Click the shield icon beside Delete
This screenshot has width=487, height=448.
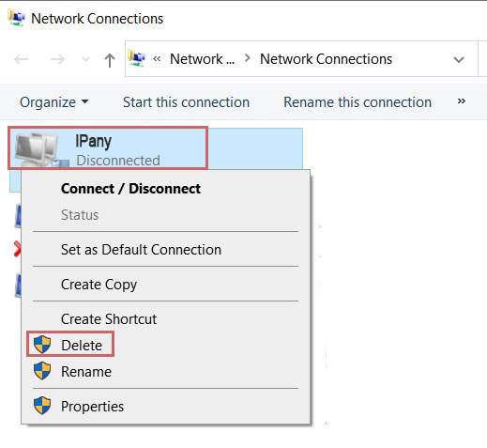[x=42, y=345]
